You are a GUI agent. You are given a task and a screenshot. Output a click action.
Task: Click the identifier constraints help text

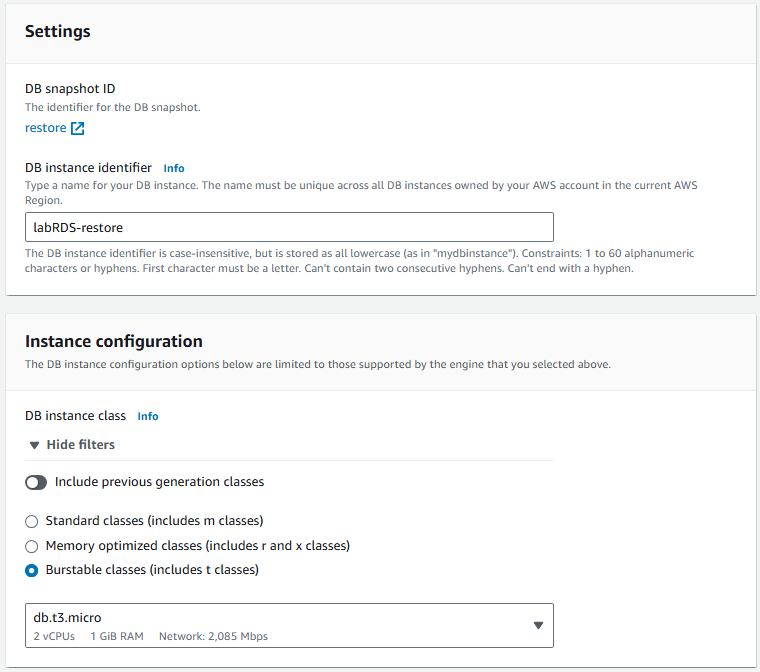click(x=360, y=261)
